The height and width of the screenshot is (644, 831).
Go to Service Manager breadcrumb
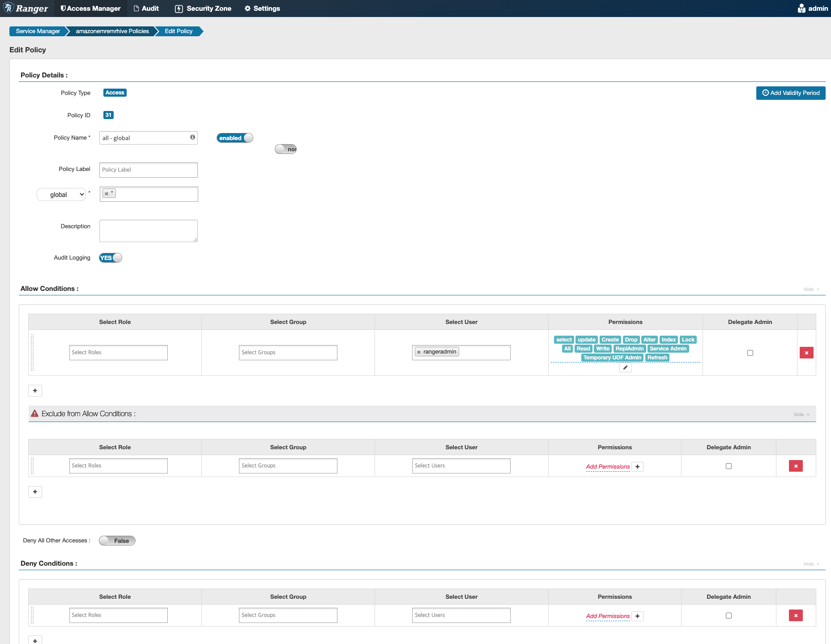tap(38, 31)
